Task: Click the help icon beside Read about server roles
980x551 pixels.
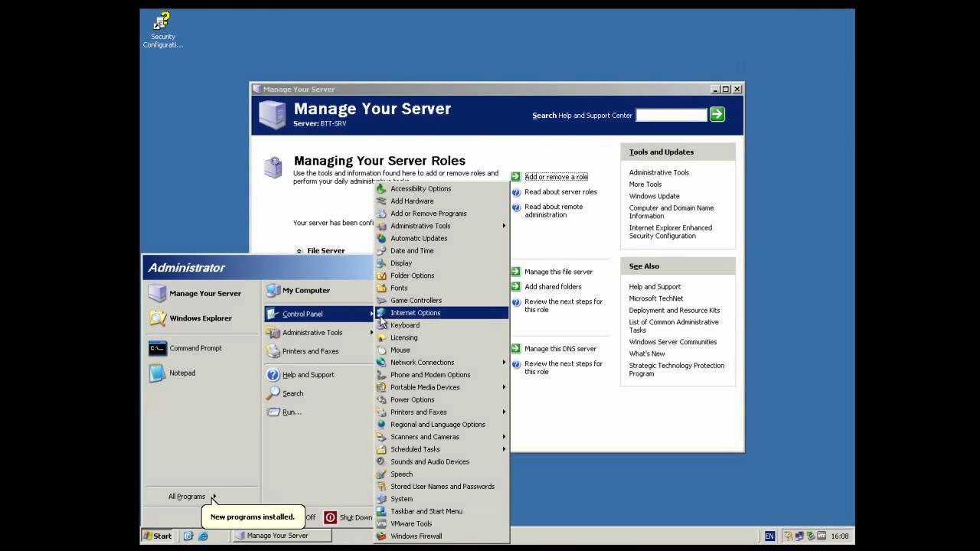Action: coord(516,192)
